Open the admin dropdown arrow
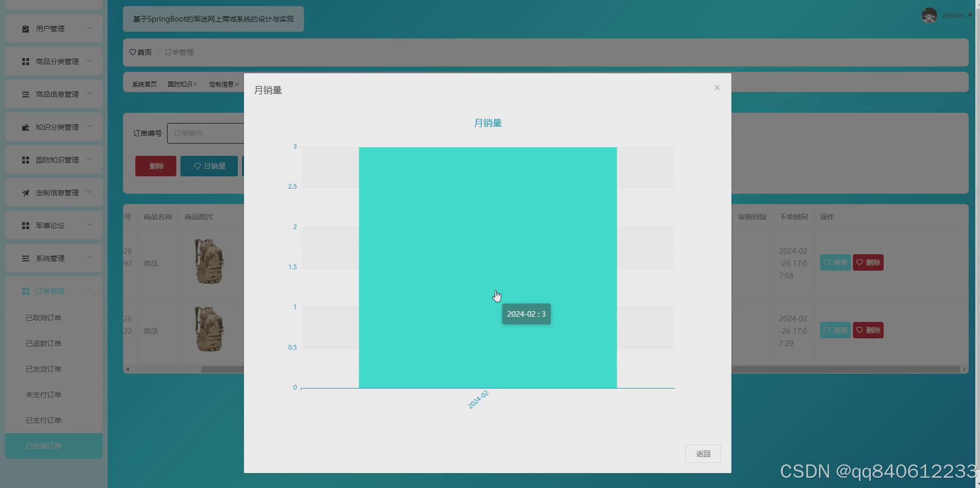980x488 pixels. [970, 15]
